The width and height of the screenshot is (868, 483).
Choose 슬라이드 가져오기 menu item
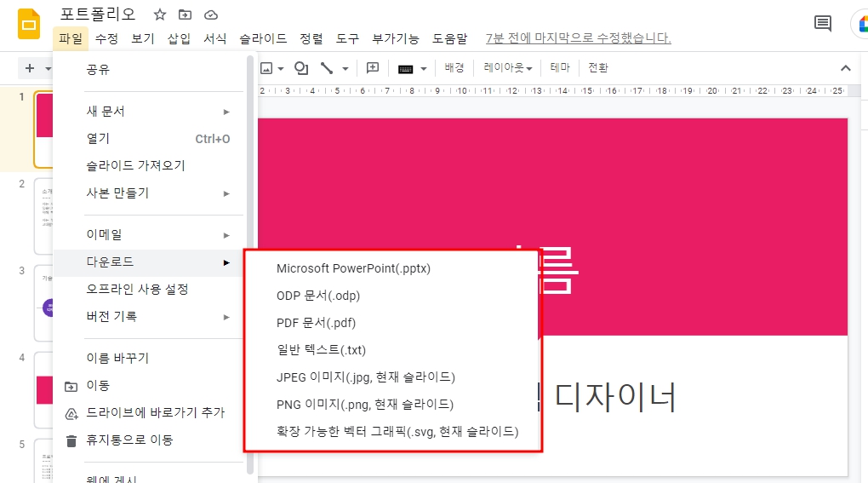tap(148, 165)
